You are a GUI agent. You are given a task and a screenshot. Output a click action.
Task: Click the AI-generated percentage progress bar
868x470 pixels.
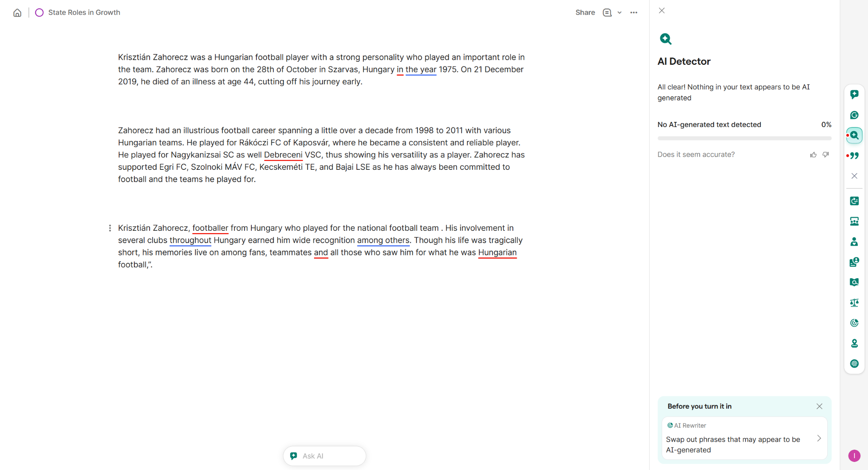(744, 138)
